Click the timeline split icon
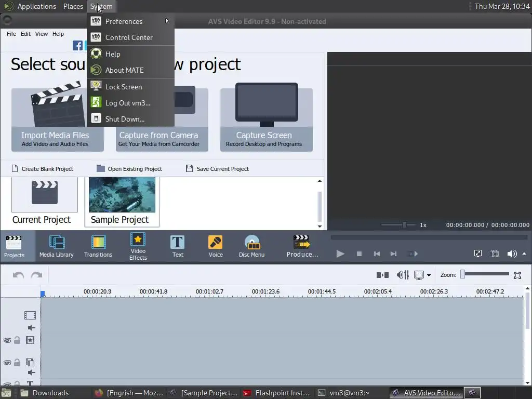This screenshot has height=399, width=532. (x=382, y=275)
